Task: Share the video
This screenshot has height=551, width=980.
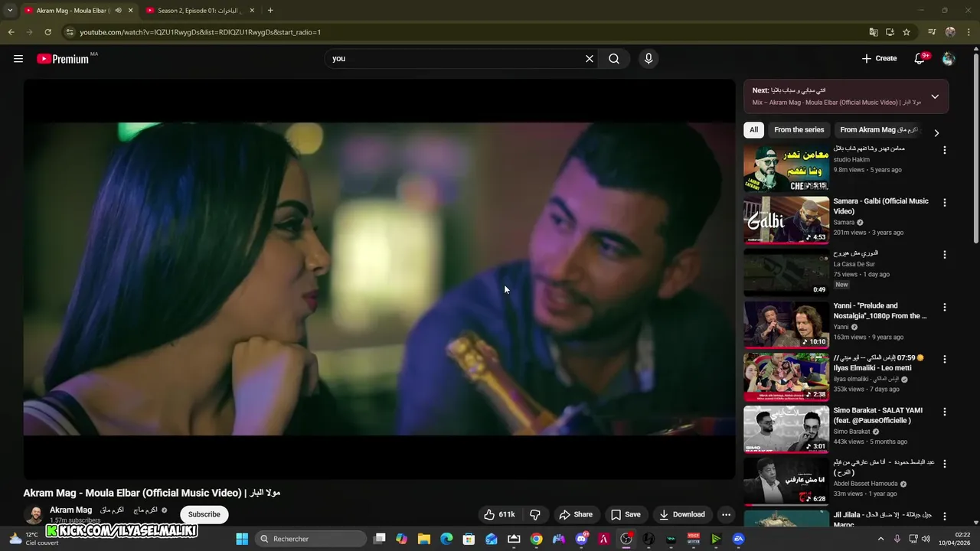Action: tap(576, 514)
